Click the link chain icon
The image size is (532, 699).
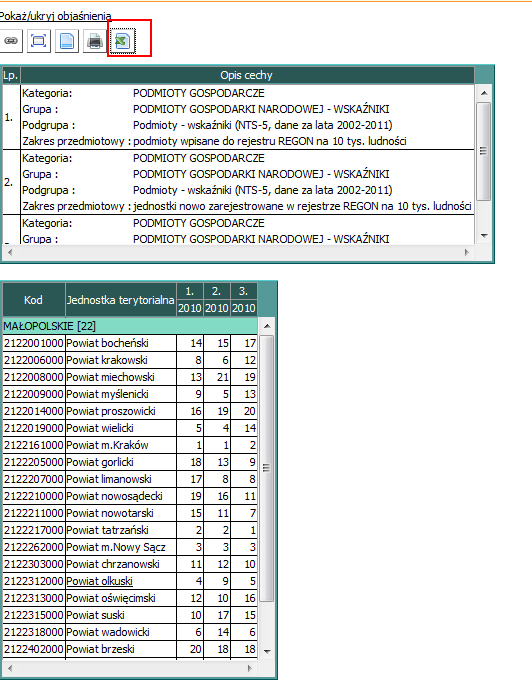[10, 41]
